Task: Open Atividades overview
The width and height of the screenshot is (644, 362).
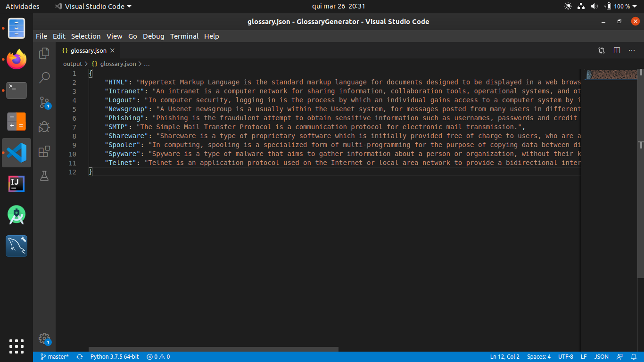Action: pos(23,6)
